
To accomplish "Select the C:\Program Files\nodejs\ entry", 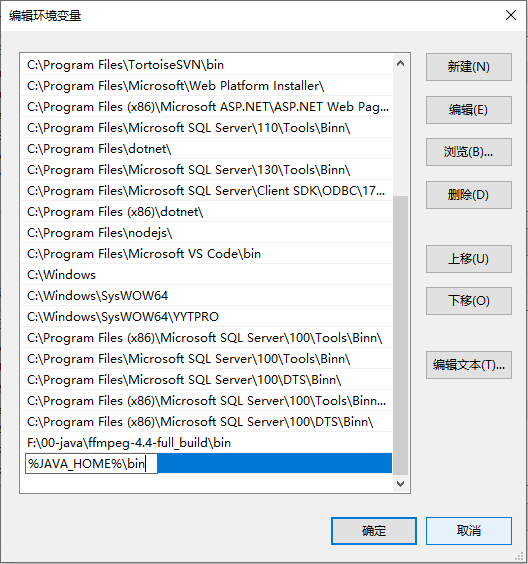I will (x=206, y=233).
